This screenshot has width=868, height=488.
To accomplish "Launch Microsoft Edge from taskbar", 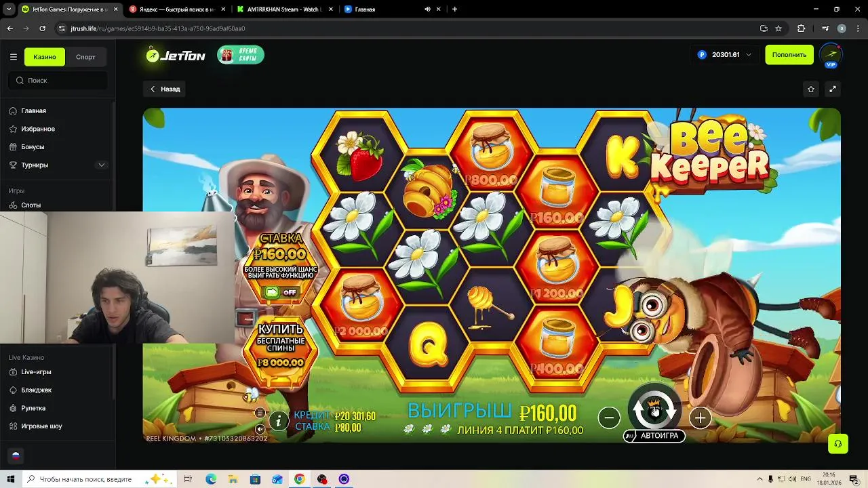I will 211,479.
